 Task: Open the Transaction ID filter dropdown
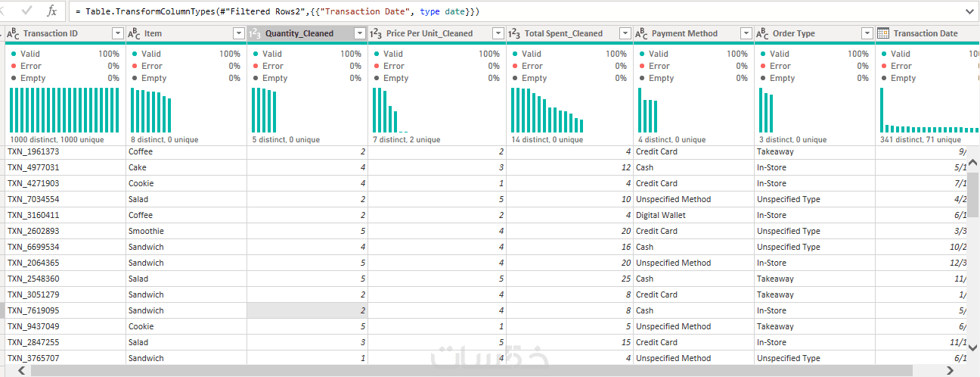tap(117, 33)
